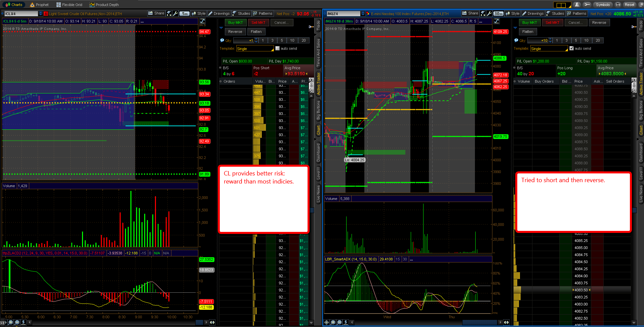Viewport: 644px width, 327px height.
Task: Toggle the CL chart scale icon
Action: point(202,21)
